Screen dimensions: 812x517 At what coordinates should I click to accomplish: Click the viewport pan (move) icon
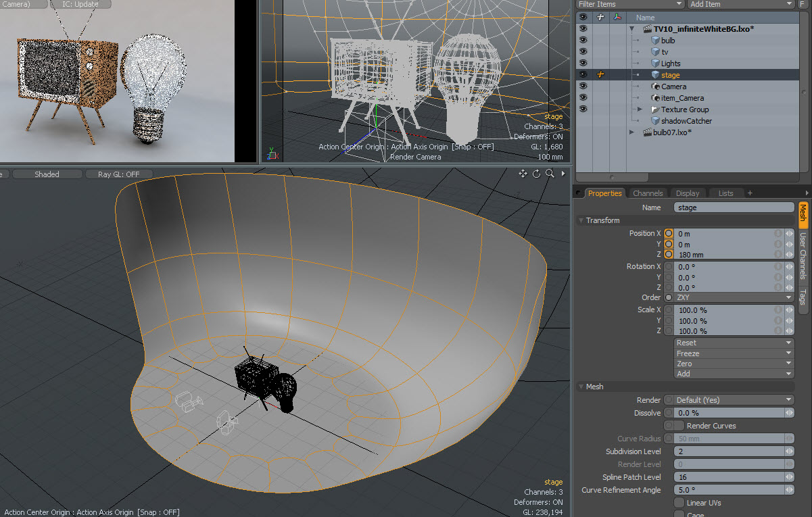(523, 174)
